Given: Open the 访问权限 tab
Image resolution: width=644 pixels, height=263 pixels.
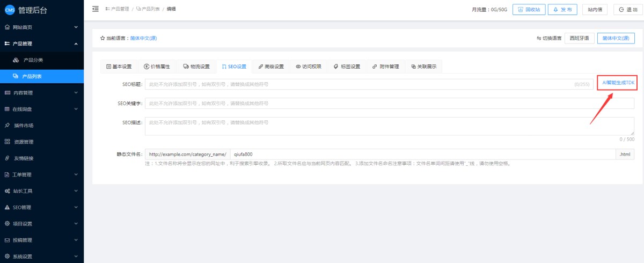Looking at the screenshot, I should [x=309, y=67].
